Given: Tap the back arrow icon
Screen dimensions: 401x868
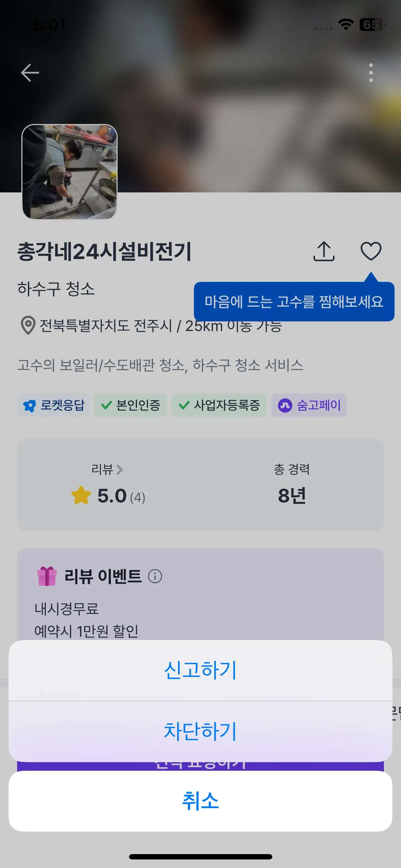Looking at the screenshot, I should (30, 73).
